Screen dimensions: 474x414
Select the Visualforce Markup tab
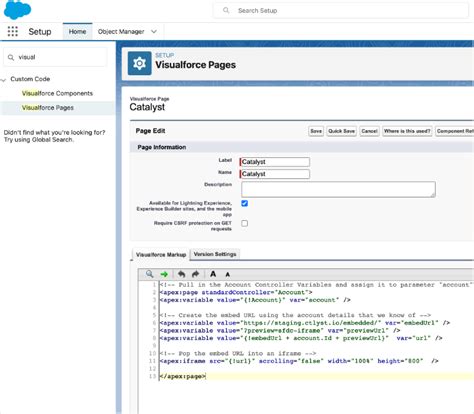click(161, 255)
